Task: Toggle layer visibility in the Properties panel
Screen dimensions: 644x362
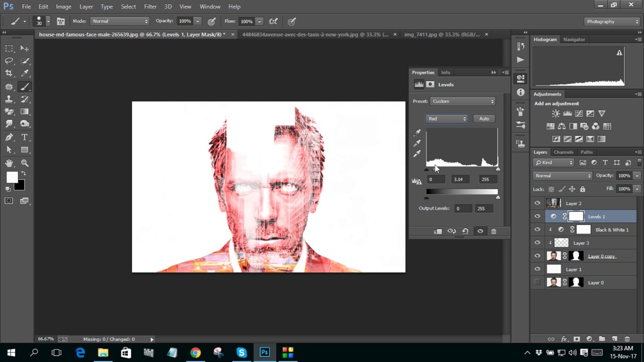Action: 480,231
